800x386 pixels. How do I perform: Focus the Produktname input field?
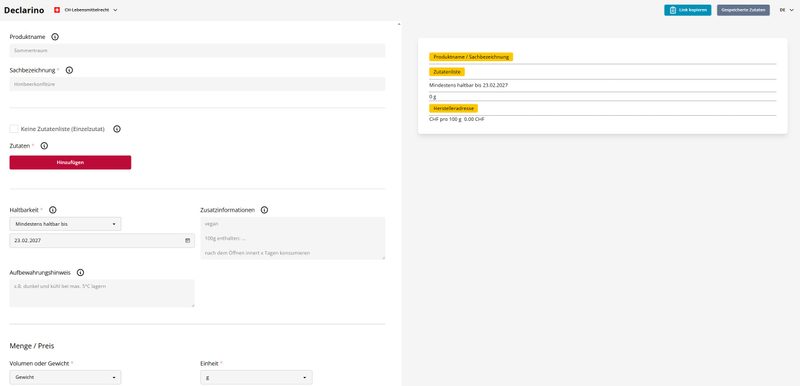[x=197, y=50]
